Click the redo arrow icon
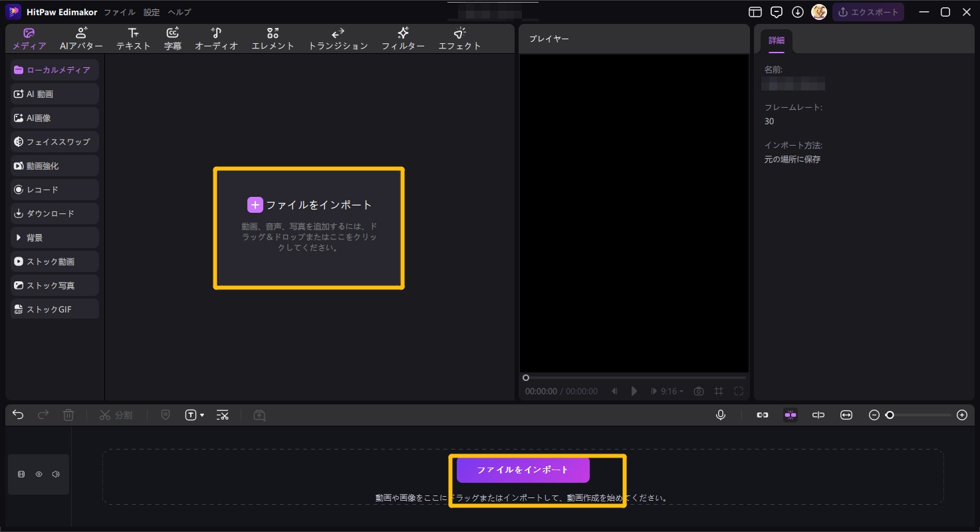Screen dimensions: 980x532 (43, 415)
